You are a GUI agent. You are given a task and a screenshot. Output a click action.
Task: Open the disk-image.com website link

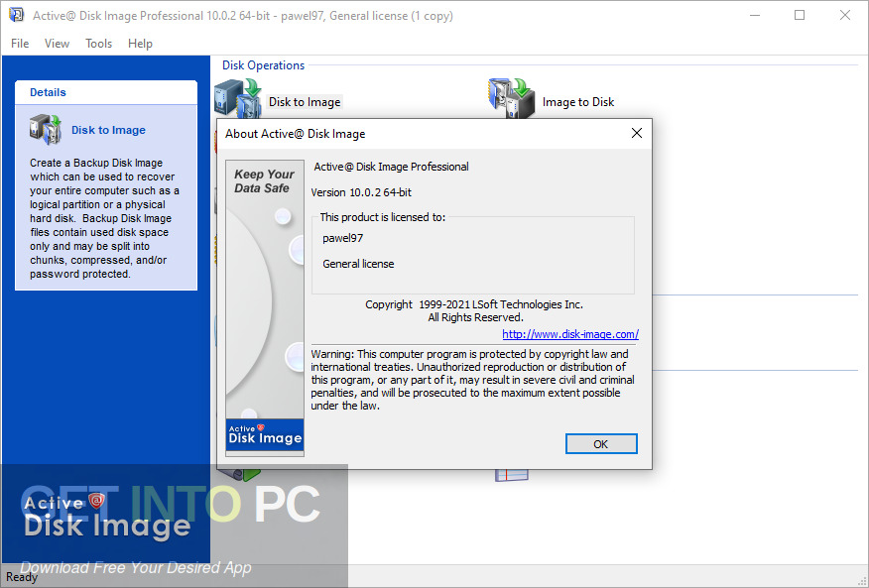570,334
